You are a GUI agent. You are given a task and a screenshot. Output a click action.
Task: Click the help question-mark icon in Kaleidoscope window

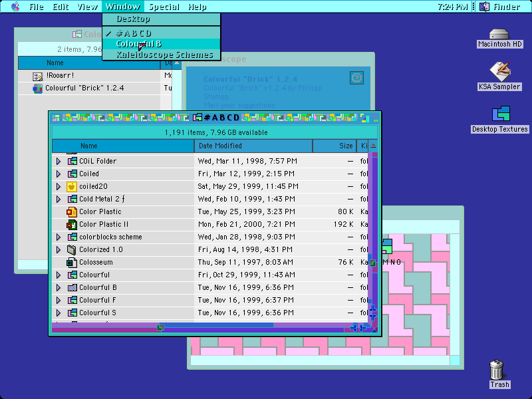tap(356, 78)
